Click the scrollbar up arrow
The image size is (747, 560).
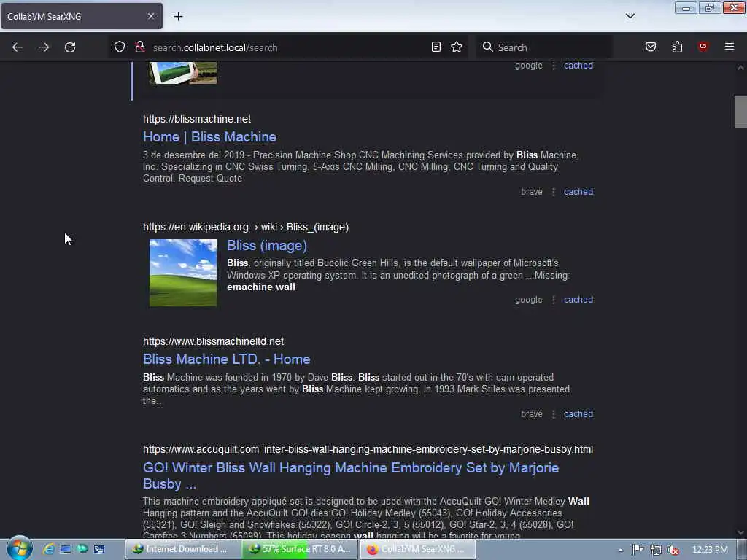[740, 68]
